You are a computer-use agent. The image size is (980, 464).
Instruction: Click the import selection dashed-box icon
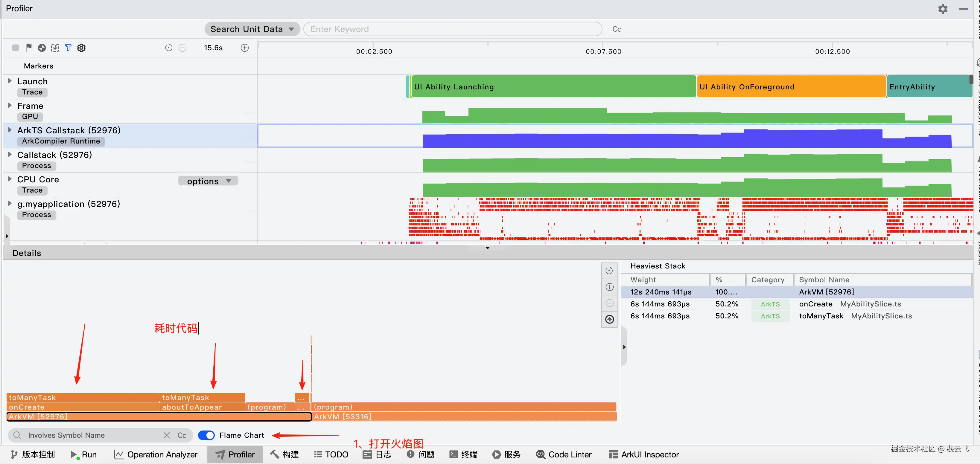tap(55, 48)
